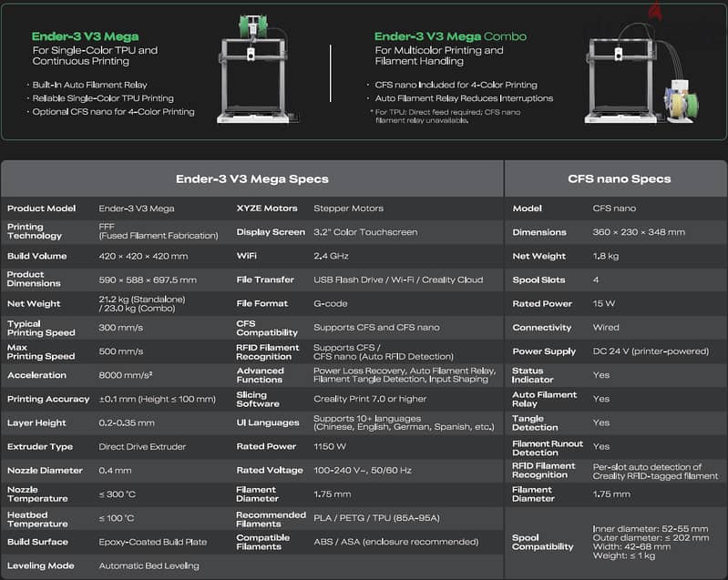The image size is (728, 580).
Task: Click the Ender-3 V3 Mega Combo heading
Action: [x=450, y=36]
